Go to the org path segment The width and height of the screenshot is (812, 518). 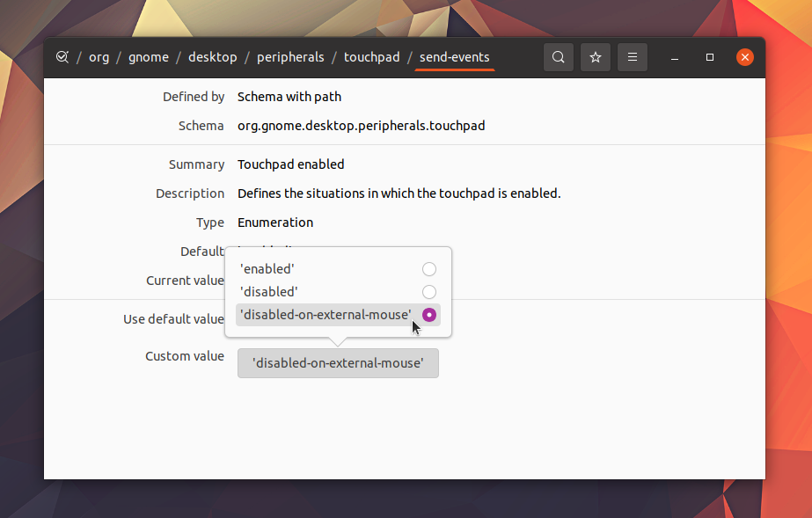click(99, 57)
